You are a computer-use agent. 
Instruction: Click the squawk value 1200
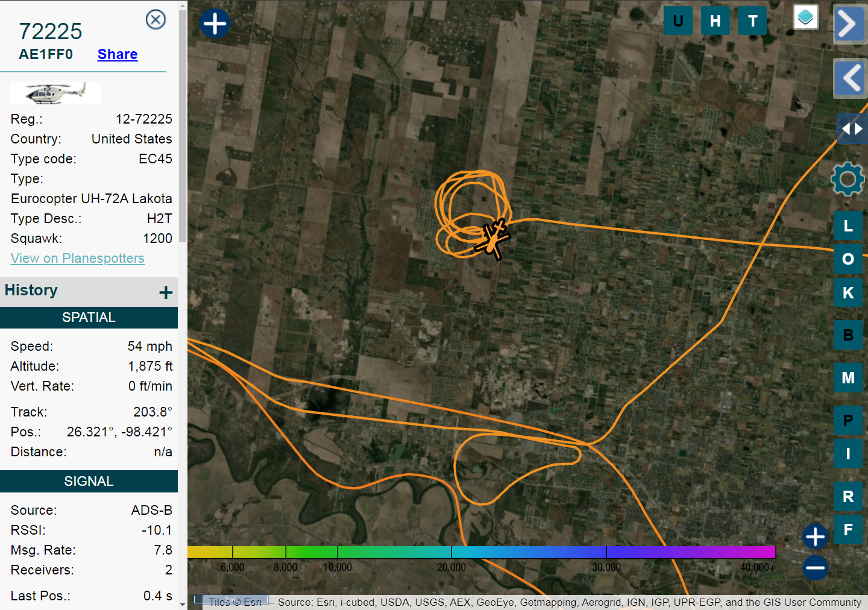tap(158, 238)
